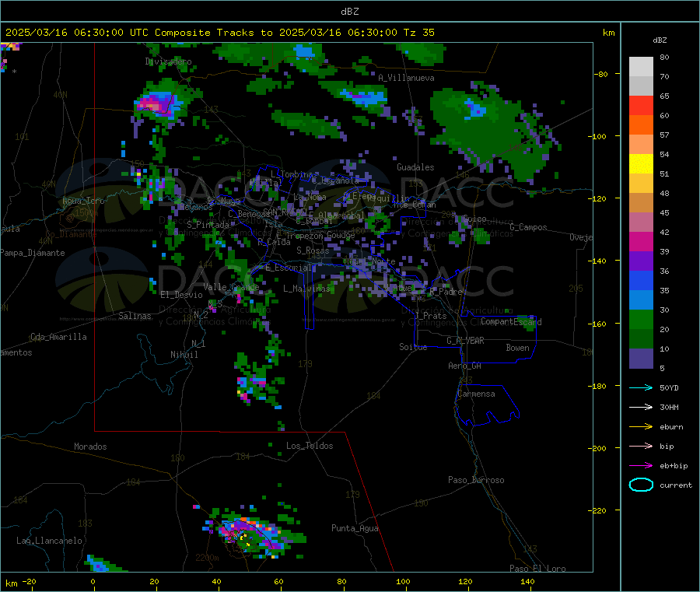The width and height of the screenshot is (700, 592).
Task: Choose the light blue swatch in dBZ scale
Action: (641, 300)
